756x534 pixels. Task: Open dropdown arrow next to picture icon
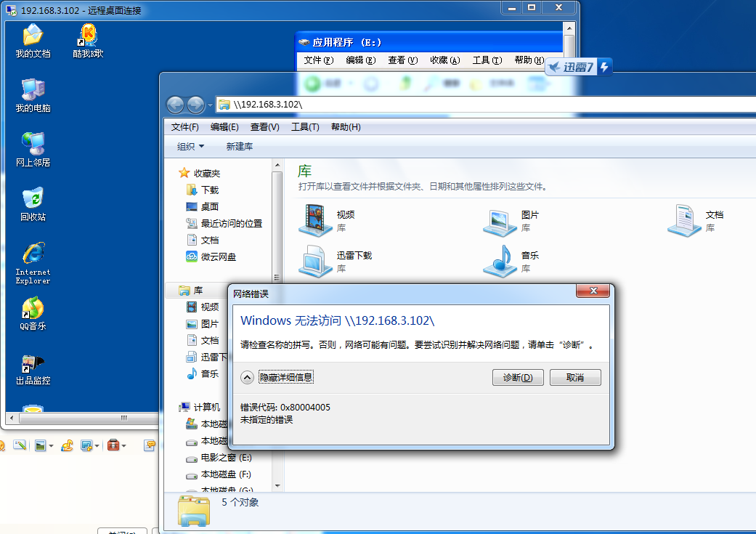pos(51,445)
